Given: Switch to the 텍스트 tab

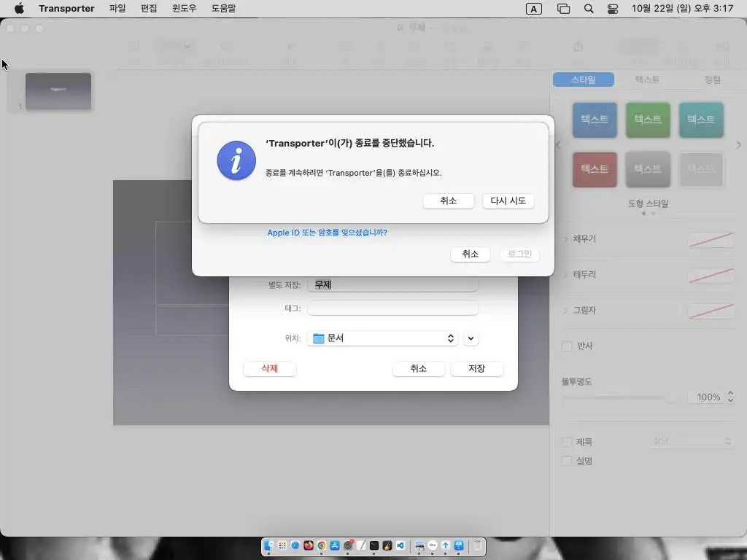Looking at the screenshot, I should tap(647, 79).
